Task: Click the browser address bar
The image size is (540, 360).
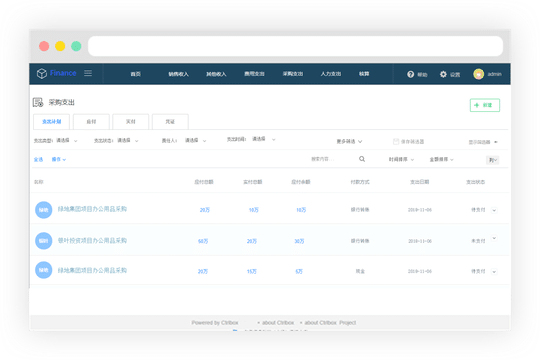Action: pyautogui.click(x=295, y=46)
